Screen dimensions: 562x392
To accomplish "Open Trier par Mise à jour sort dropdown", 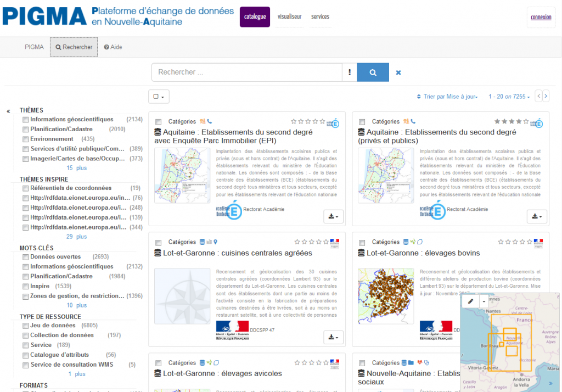I will (447, 97).
